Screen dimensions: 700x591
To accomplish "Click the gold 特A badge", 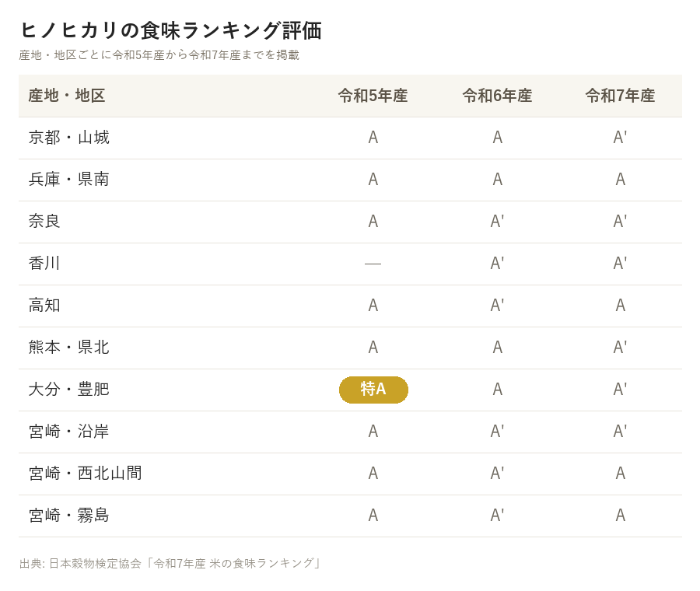I will pyautogui.click(x=373, y=390).
